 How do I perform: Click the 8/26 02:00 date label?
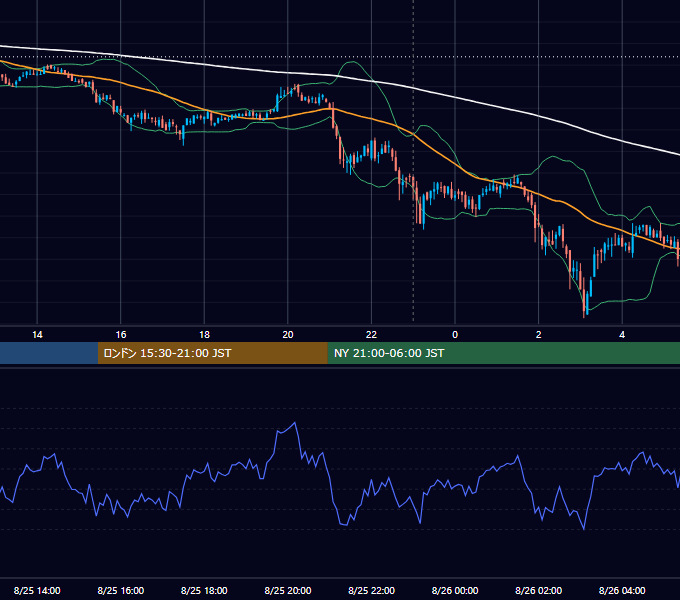[539, 590]
